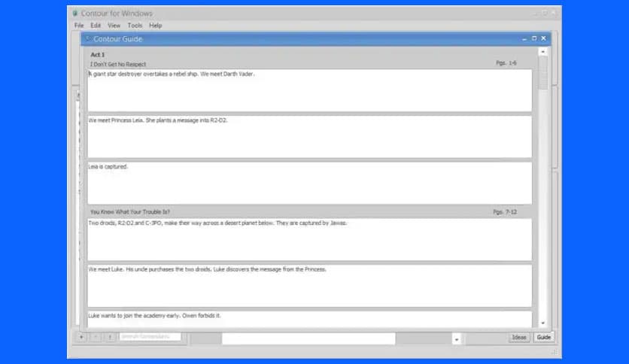The height and width of the screenshot is (364, 629).
Task: Click the wide white field in the bottom bar
Action: point(308,338)
